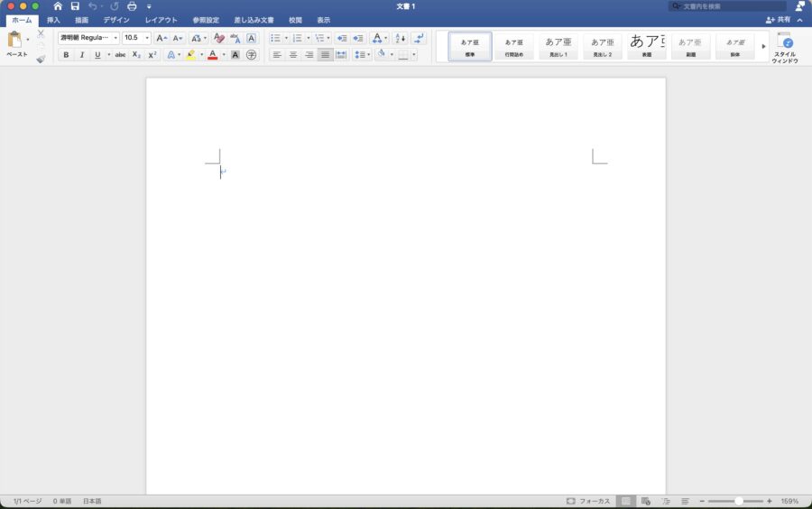Apply red font color
This screenshot has height=509, width=812.
point(212,55)
